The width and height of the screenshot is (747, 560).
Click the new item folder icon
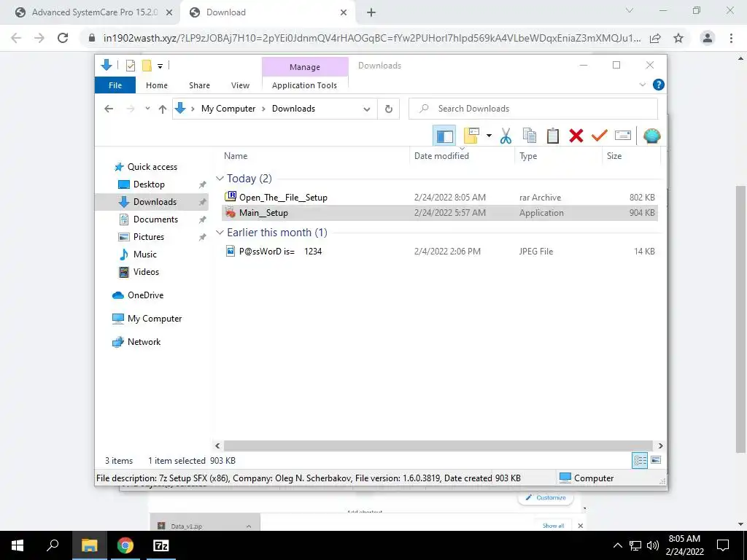[471, 136]
